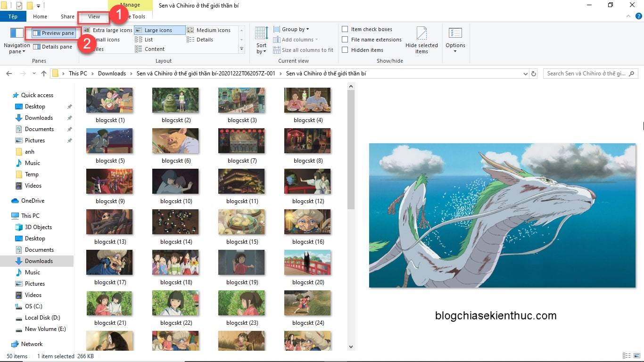Viewport: 644px width, 362px height.
Task: Switch to List layout
Action: pos(144,40)
